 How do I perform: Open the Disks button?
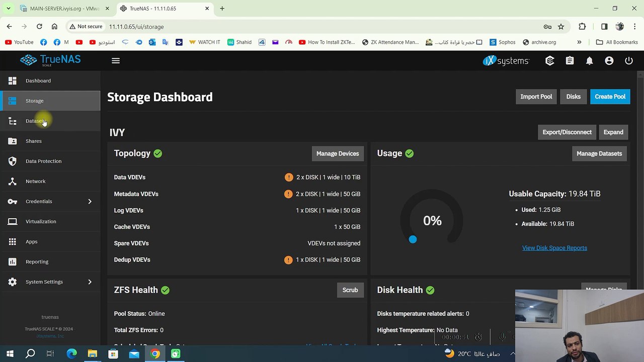click(x=574, y=97)
